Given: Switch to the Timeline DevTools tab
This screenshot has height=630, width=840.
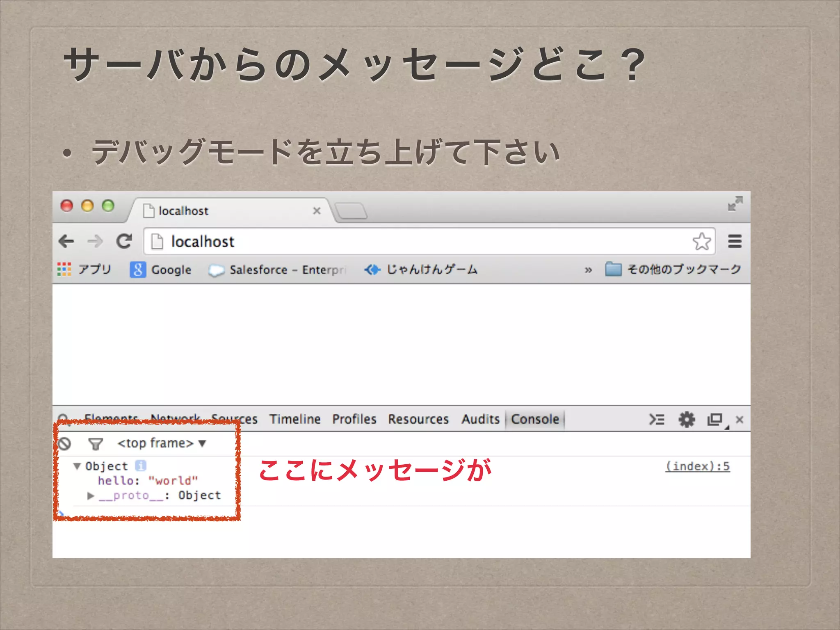Looking at the screenshot, I should 295,419.
